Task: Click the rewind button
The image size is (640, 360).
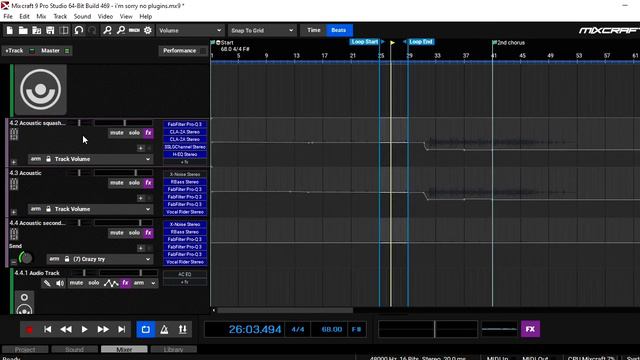Action: [66, 329]
